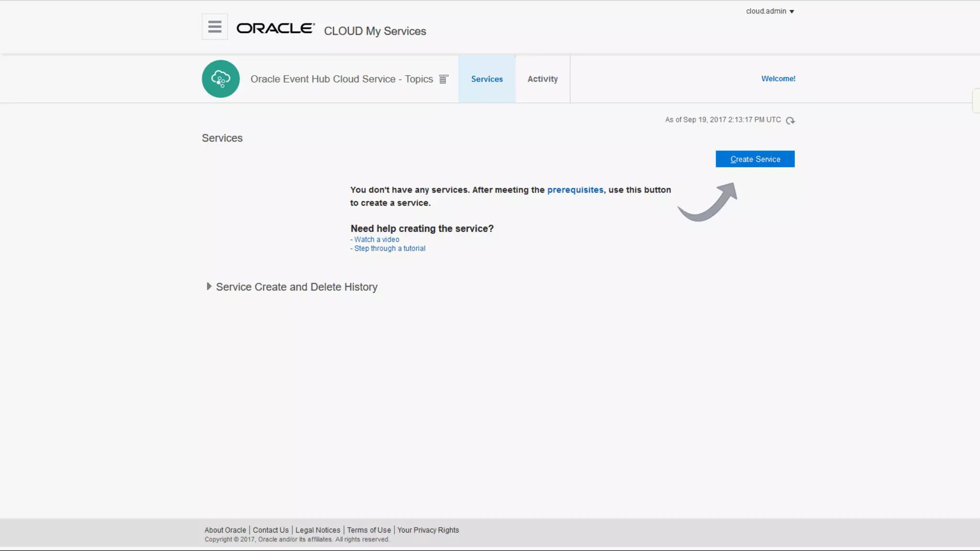Click the side panel handle at right edge
Image resolution: width=980 pixels, height=551 pixels.
[x=976, y=100]
